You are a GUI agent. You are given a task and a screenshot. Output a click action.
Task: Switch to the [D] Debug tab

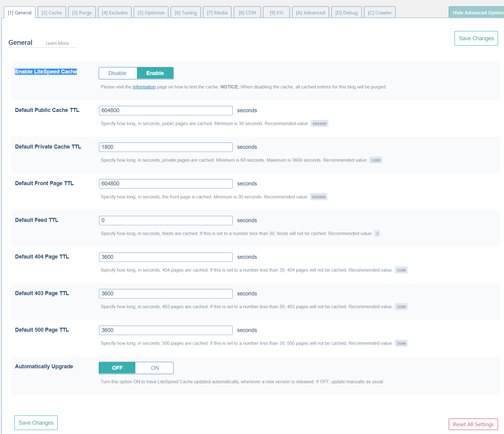[346, 13]
